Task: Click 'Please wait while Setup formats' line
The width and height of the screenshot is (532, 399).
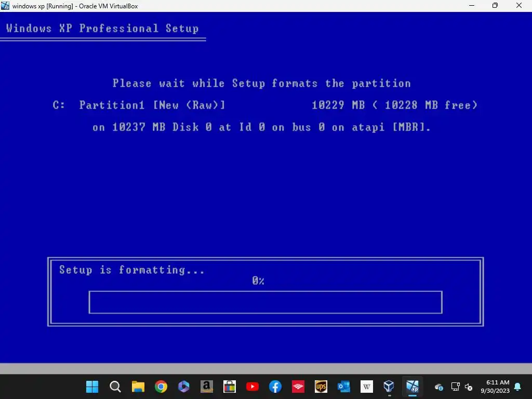Action: pos(262,84)
